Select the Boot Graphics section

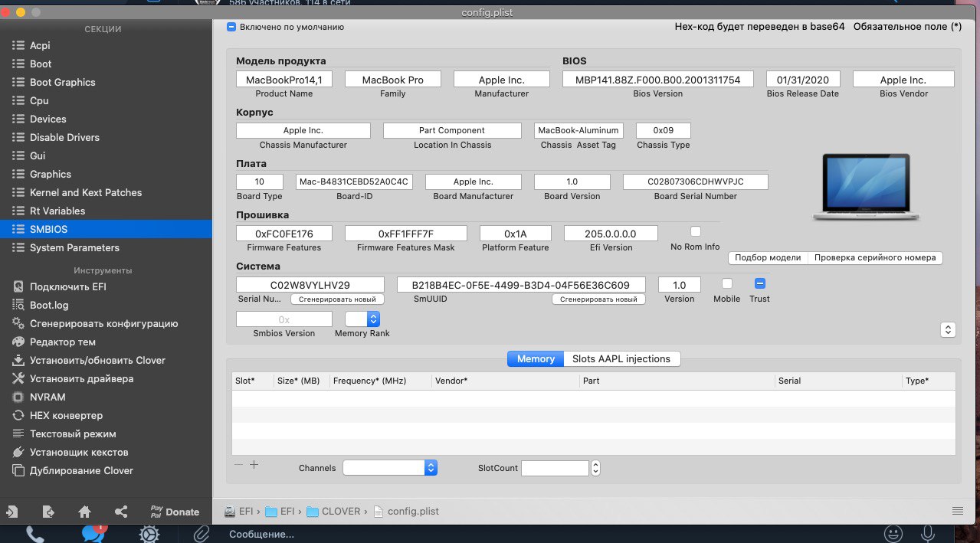[106, 82]
